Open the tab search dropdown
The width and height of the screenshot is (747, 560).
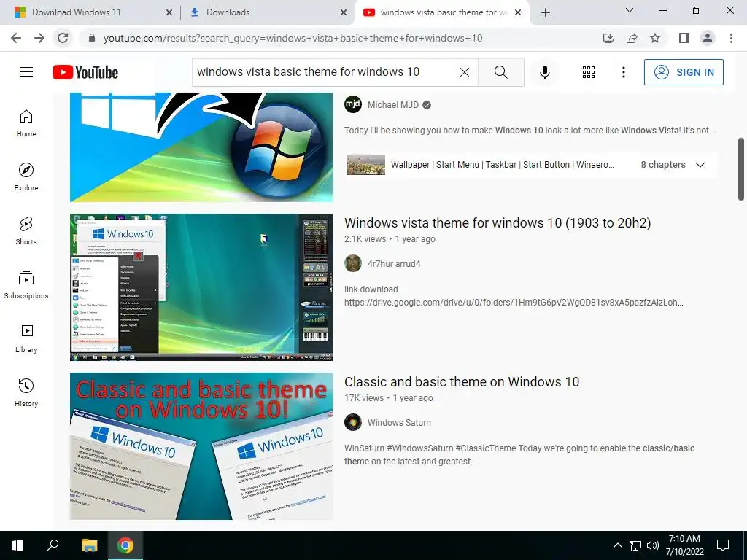point(630,10)
